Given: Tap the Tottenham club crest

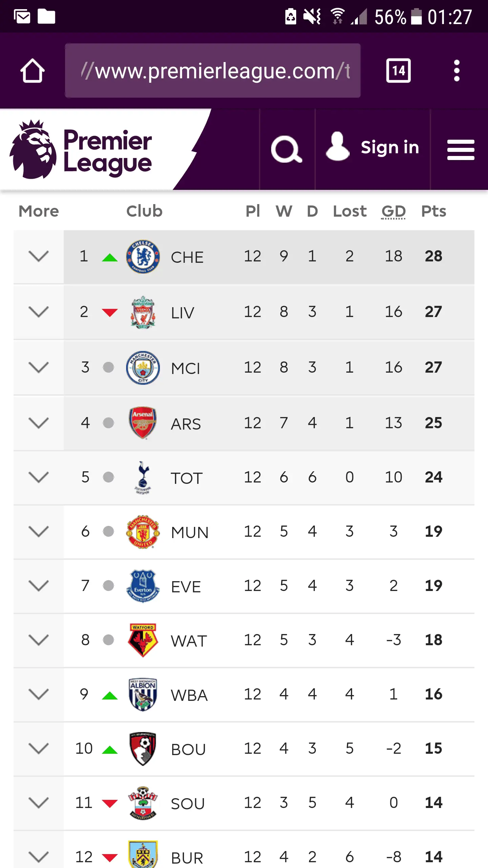Looking at the screenshot, I should (x=143, y=477).
